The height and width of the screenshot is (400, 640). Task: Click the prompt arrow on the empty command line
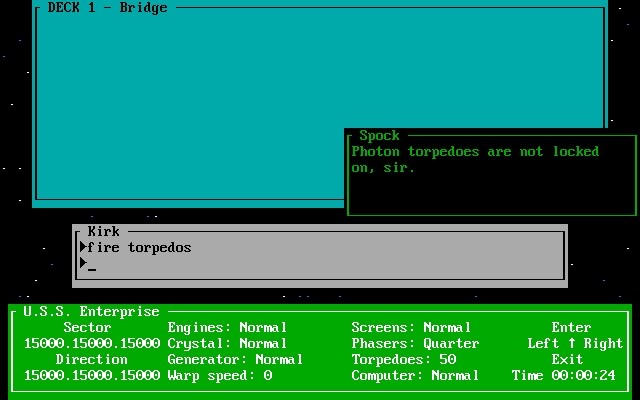83,263
